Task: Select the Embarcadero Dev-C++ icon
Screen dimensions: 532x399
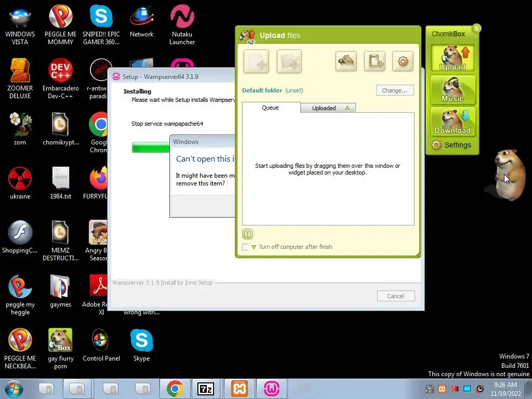Action: [60, 78]
